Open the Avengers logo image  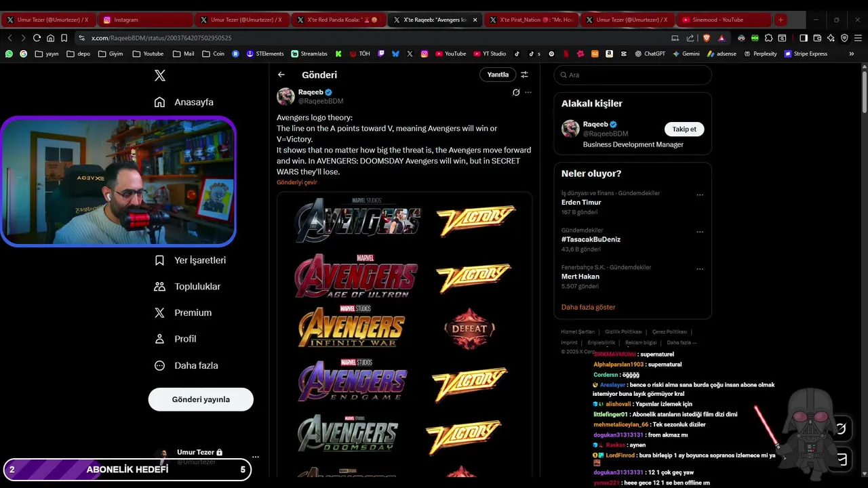point(404,335)
